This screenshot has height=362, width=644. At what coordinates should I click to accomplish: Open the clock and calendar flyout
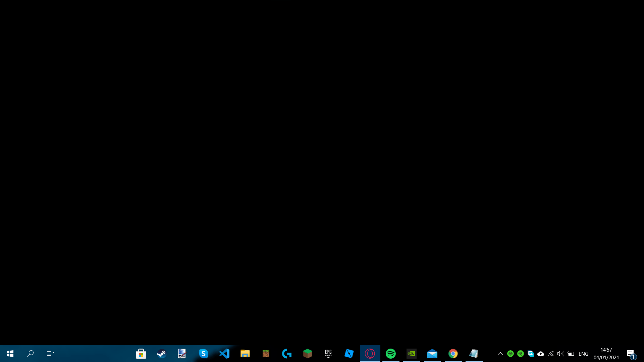606,354
